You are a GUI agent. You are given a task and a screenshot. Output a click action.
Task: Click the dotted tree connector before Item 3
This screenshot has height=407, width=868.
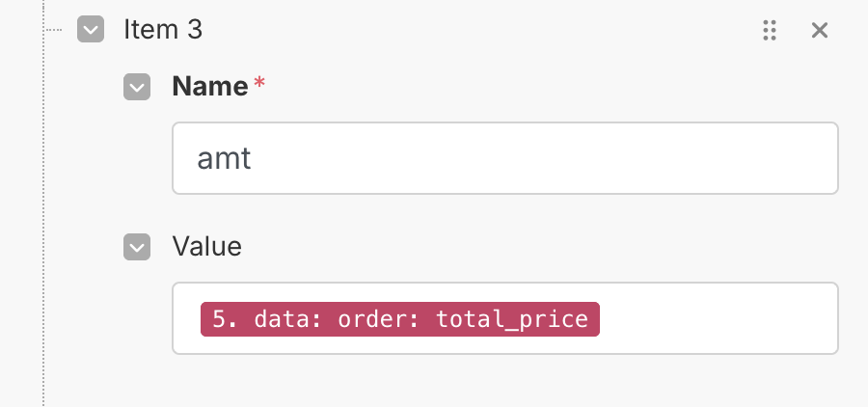click(x=56, y=30)
